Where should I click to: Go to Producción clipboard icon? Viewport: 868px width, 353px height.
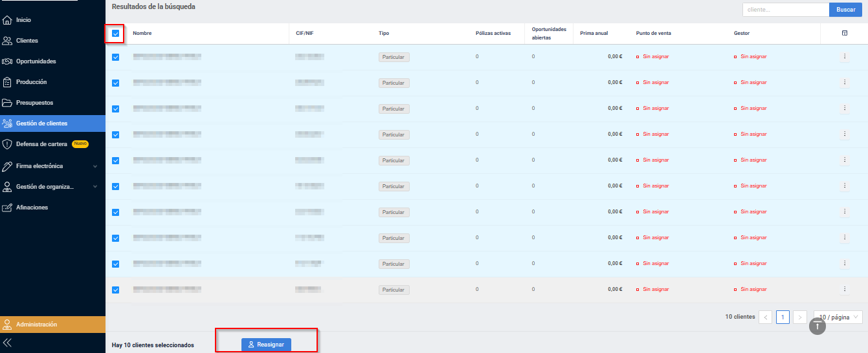pyautogui.click(x=7, y=82)
